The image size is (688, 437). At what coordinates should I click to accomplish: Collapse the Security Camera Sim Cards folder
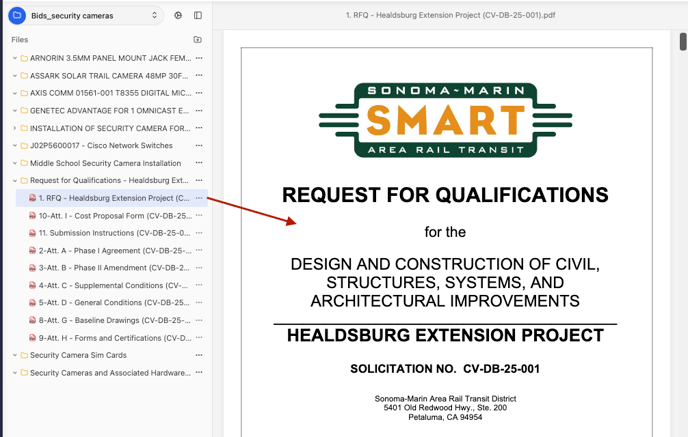coord(14,355)
